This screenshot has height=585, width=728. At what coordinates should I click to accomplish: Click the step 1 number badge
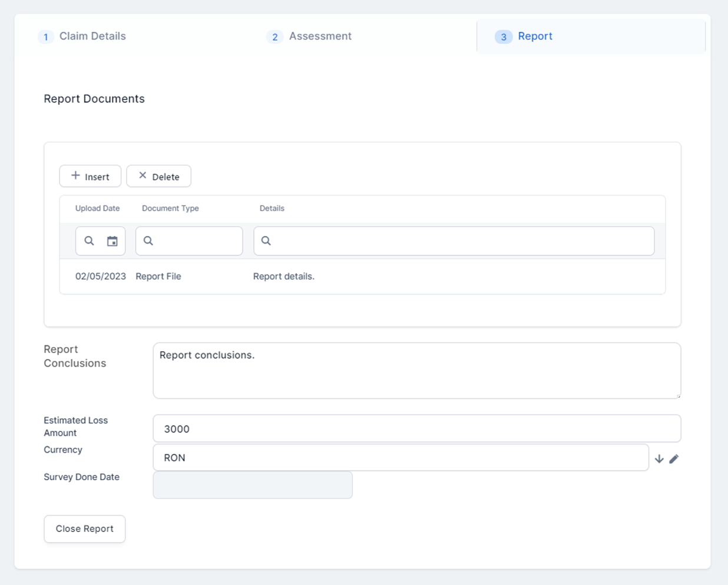(46, 37)
